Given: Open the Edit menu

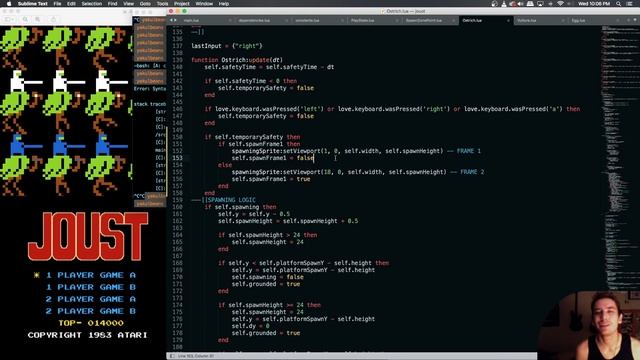Looking at the screenshot, I should tap(71, 4).
